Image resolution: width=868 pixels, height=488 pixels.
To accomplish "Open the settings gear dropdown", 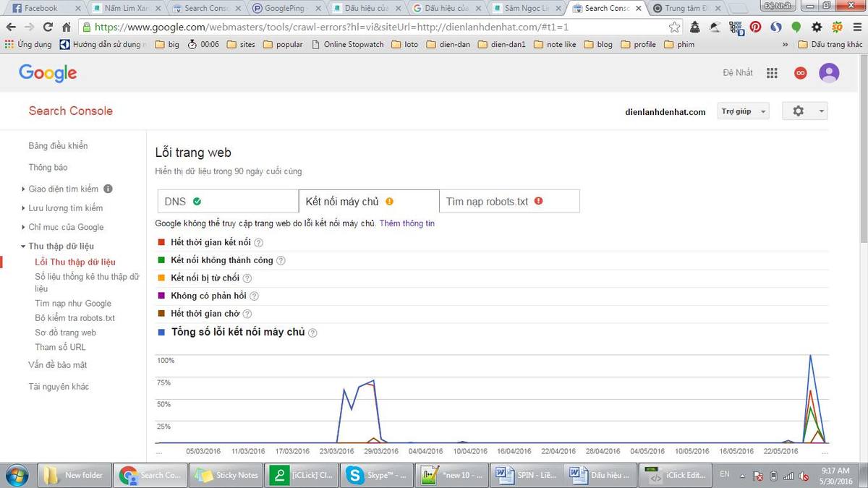I will pyautogui.click(x=805, y=111).
